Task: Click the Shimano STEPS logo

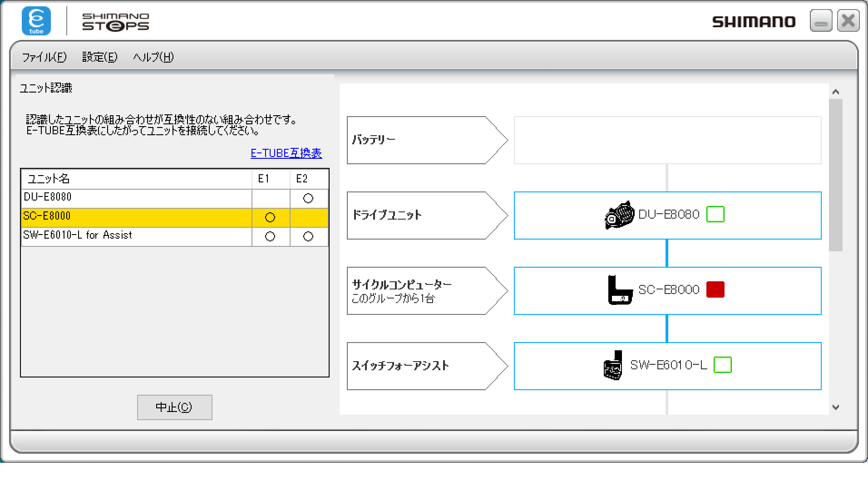Action: (x=115, y=22)
